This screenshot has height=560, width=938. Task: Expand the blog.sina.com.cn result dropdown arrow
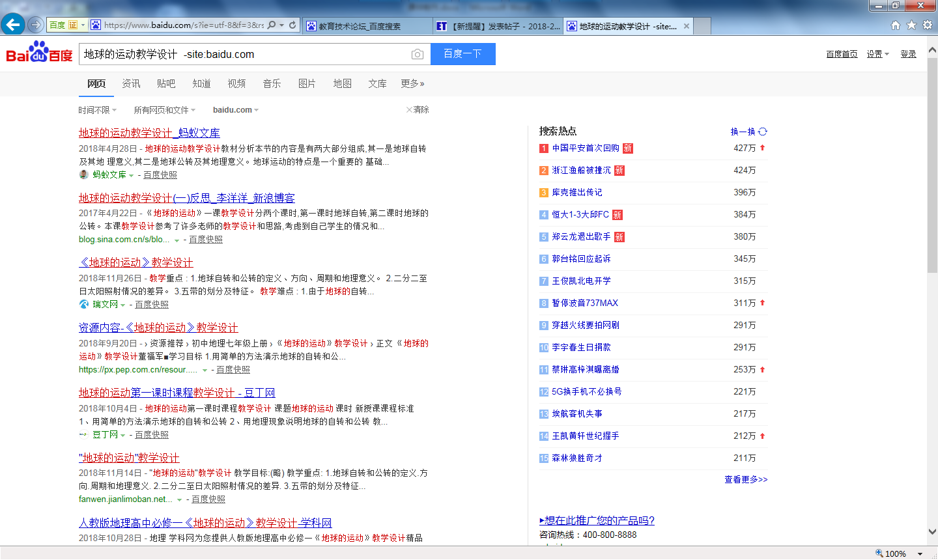coord(177,241)
